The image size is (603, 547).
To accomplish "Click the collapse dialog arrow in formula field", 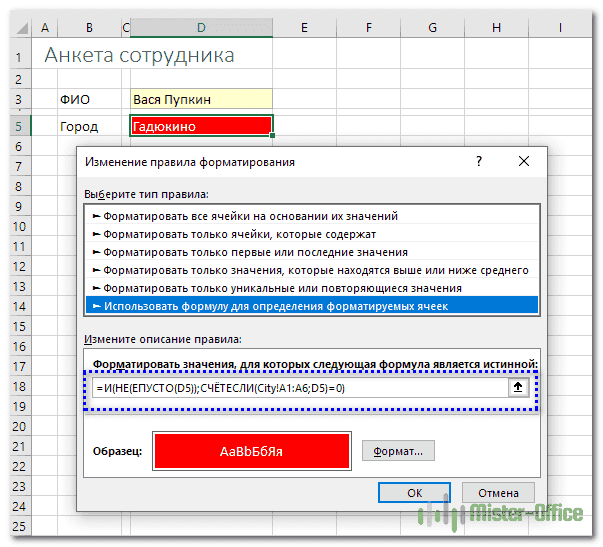I will tap(518, 387).
